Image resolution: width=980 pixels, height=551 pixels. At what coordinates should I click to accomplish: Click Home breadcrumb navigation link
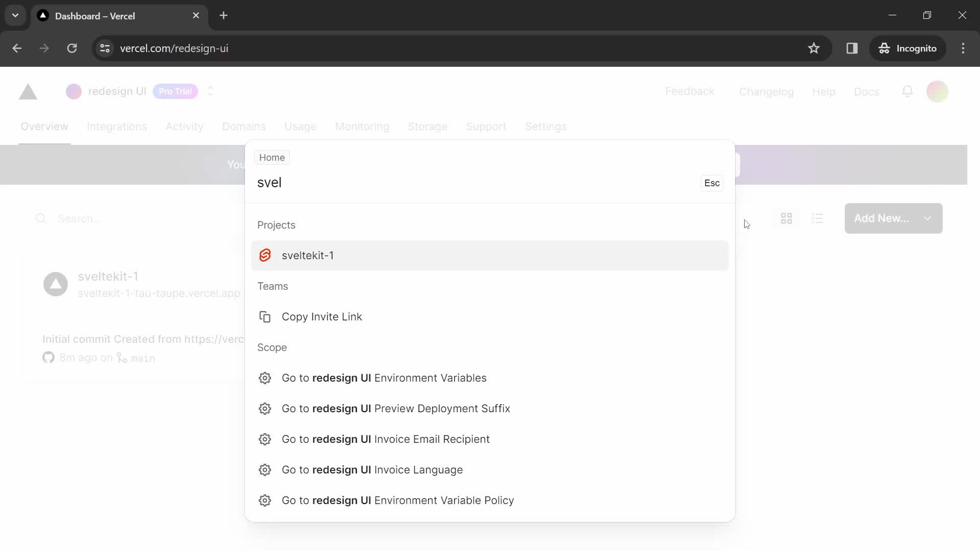pos(273,158)
